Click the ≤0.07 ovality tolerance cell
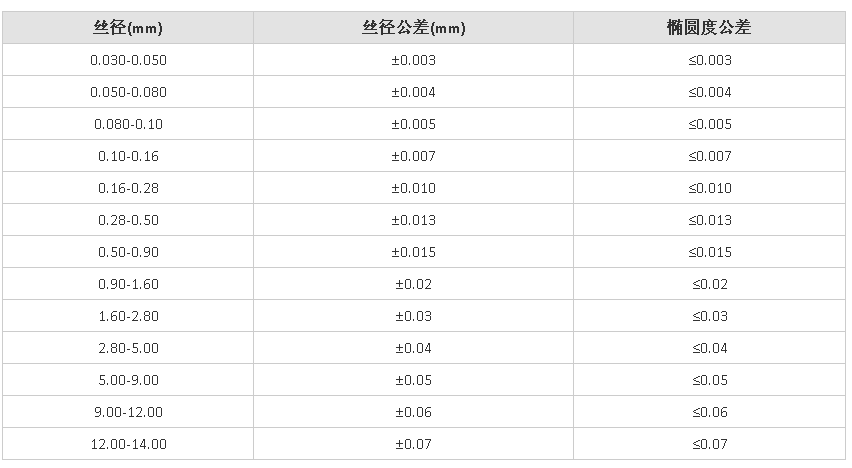 [x=709, y=444]
